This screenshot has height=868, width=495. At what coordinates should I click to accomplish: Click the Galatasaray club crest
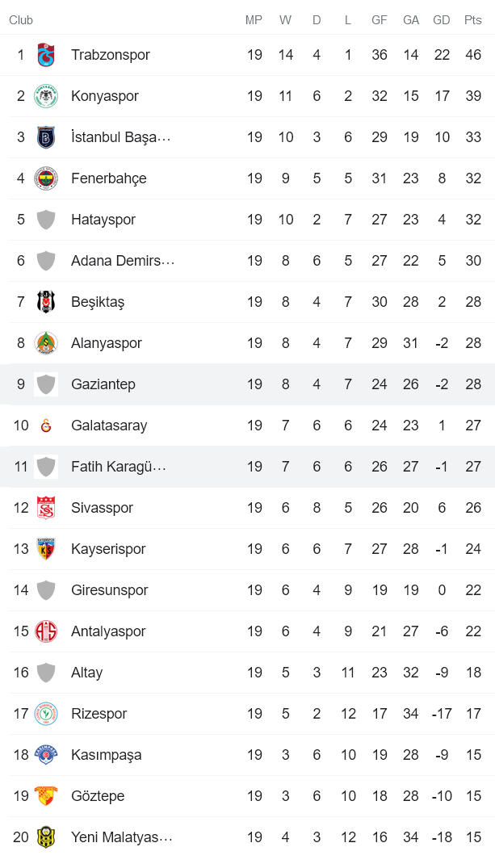click(46, 425)
